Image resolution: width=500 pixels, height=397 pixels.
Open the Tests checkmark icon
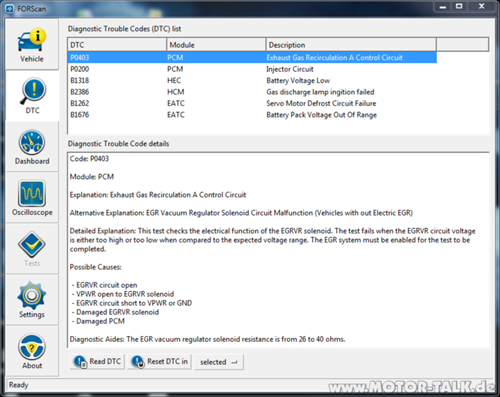(x=32, y=245)
